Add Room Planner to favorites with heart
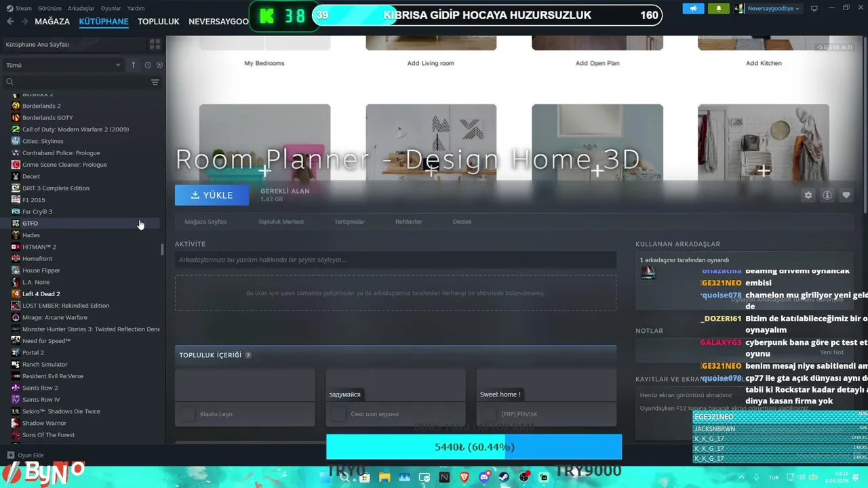The image size is (868, 488). click(x=846, y=195)
